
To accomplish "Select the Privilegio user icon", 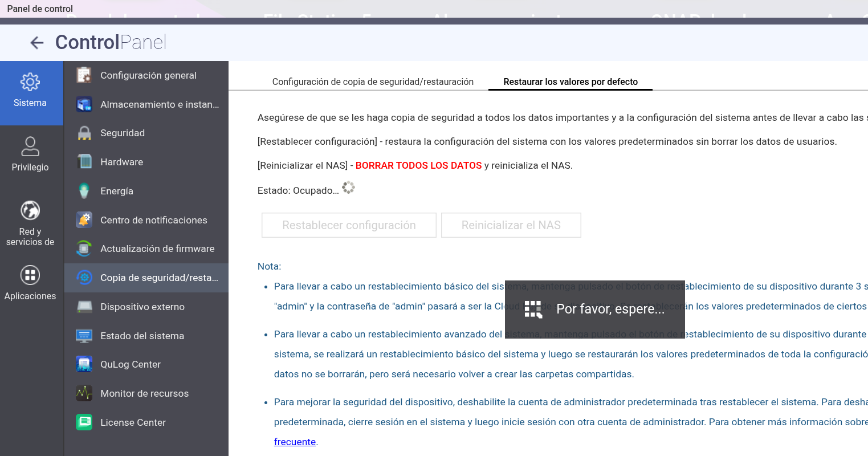I will pos(30,146).
